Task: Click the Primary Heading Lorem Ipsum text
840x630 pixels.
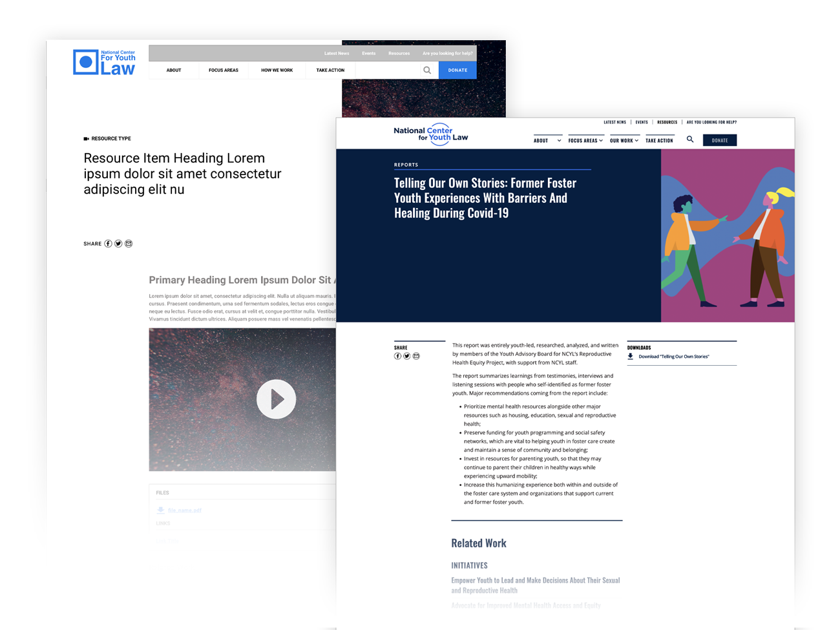Action: tap(242, 280)
